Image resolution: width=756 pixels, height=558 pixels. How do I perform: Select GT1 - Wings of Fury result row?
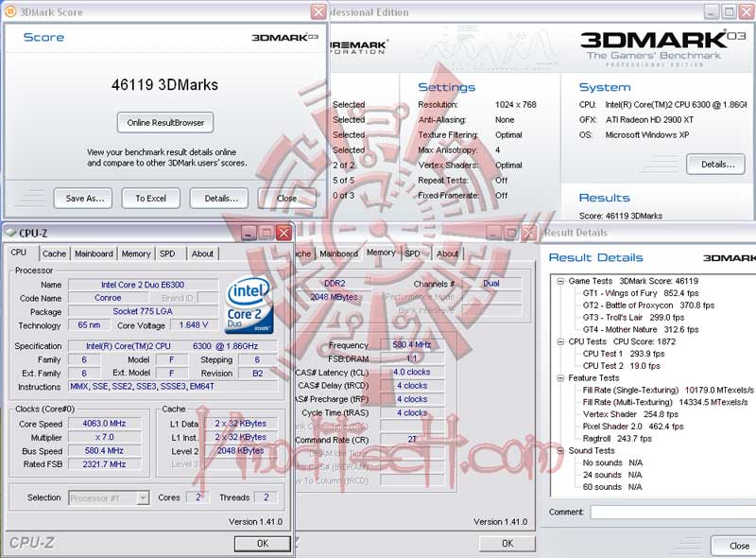(x=641, y=293)
